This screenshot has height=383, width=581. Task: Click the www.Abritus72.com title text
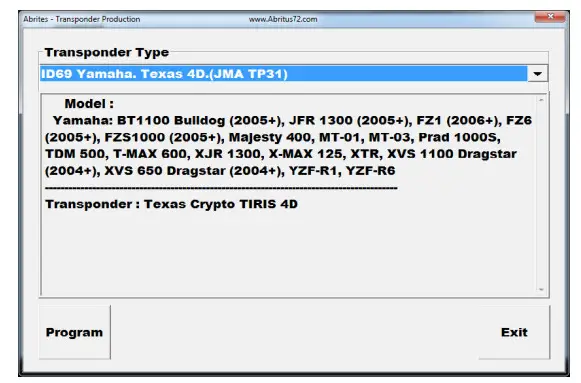pos(283,19)
